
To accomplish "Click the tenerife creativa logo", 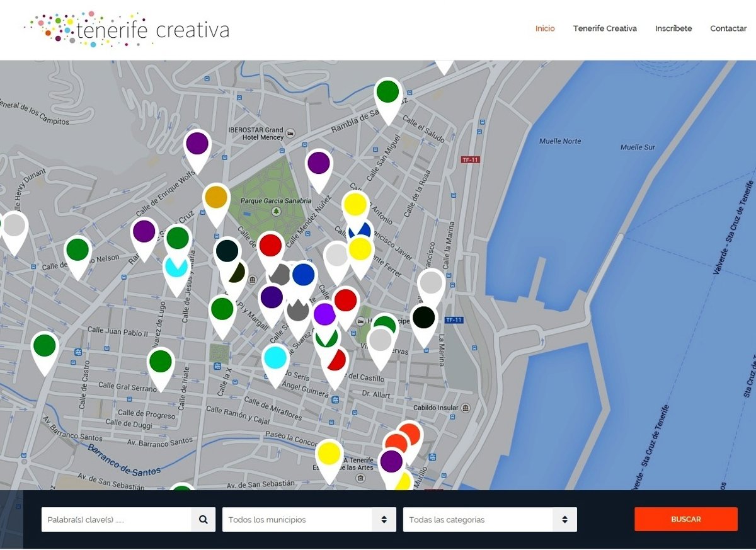I will click(x=127, y=29).
